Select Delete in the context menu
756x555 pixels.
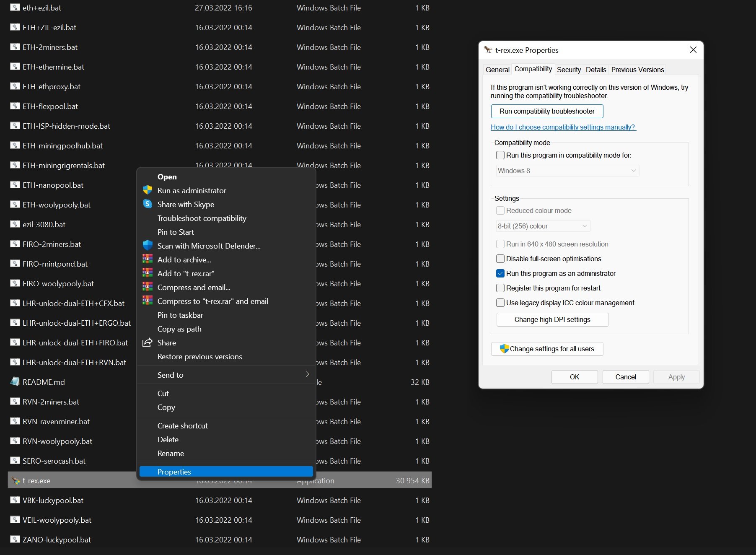(x=226, y=439)
